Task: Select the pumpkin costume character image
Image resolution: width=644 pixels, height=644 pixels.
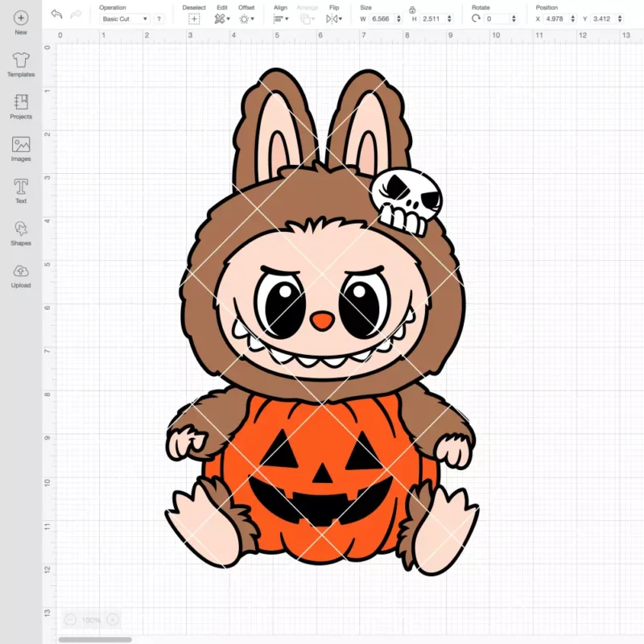Action: [x=323, y=322]
